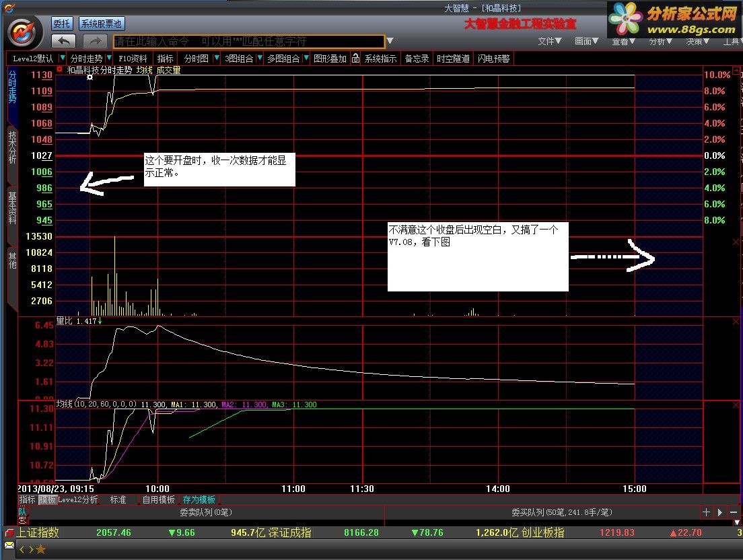Expand the Level2默认 dropdown arrow
Viewport: 743px width, 560px height.
pos(62,59)
